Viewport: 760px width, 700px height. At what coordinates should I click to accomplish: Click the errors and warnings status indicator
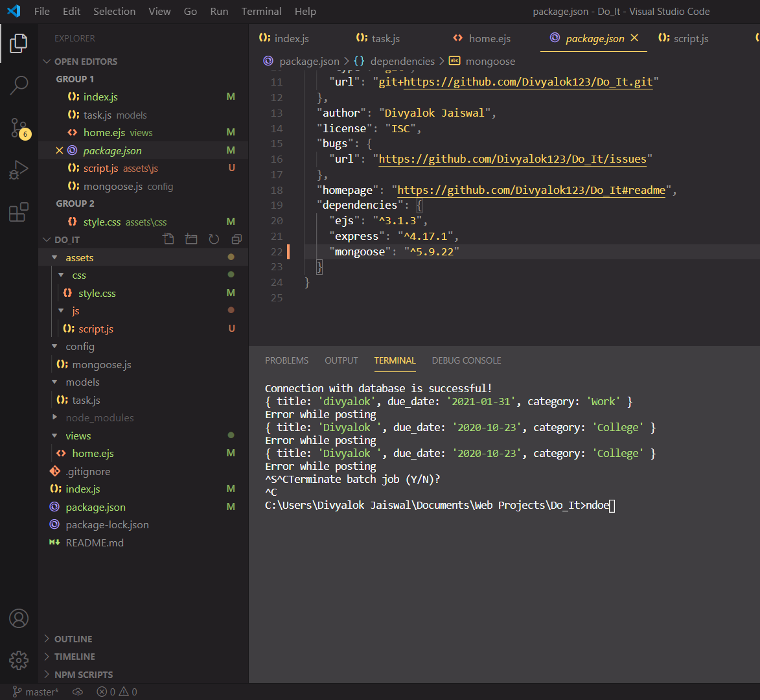point(117,692)
